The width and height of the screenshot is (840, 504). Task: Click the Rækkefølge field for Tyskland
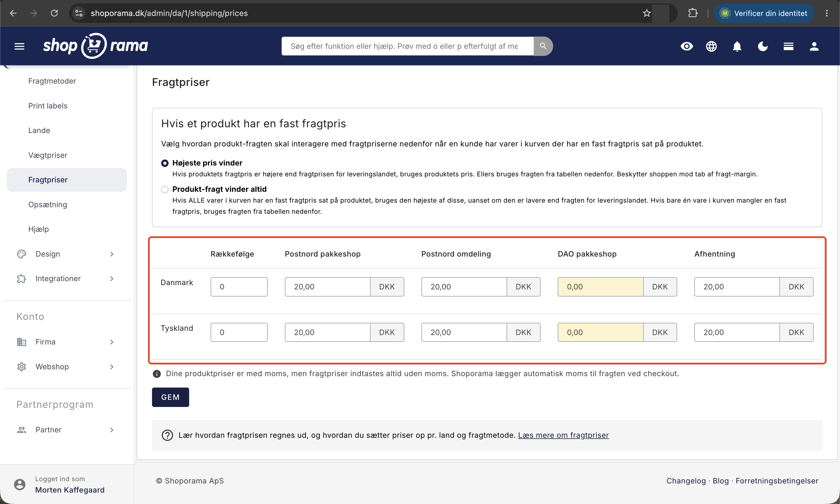tap(239, 332)
